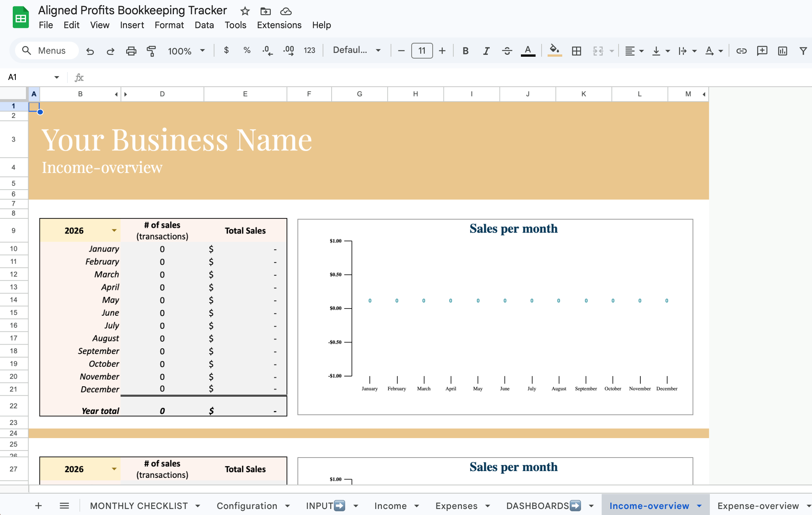Viewport: 812px width, 515px height.
Task: Open the Extensions menu
Action: pyautogui.click(x=279, y=25)
